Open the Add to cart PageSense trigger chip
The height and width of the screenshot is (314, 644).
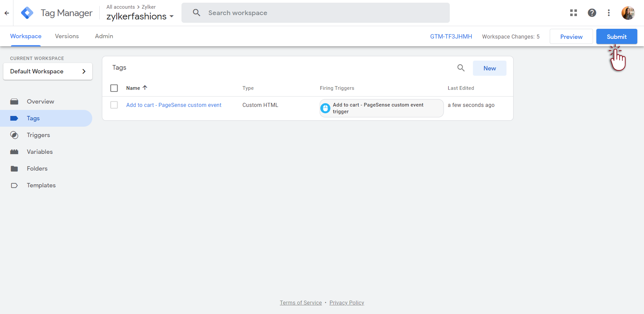tap(381, 108)
